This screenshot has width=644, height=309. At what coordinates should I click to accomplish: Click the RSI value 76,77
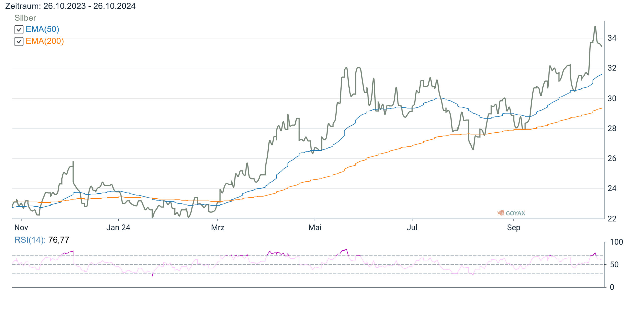point(59,240)
